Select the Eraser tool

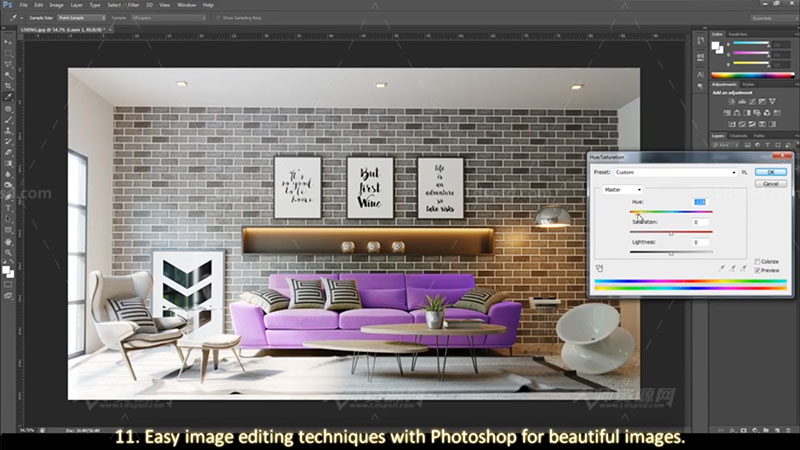8,152
